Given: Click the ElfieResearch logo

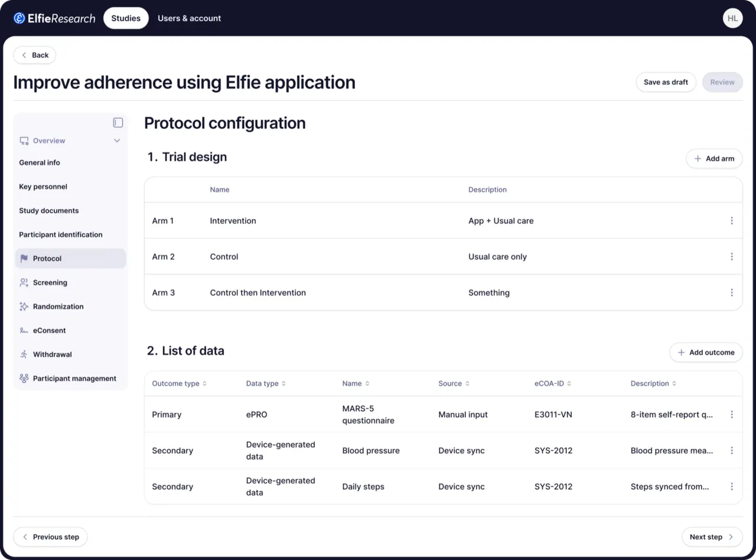Looking at the screenshot, I should click(x=54, y=18).
